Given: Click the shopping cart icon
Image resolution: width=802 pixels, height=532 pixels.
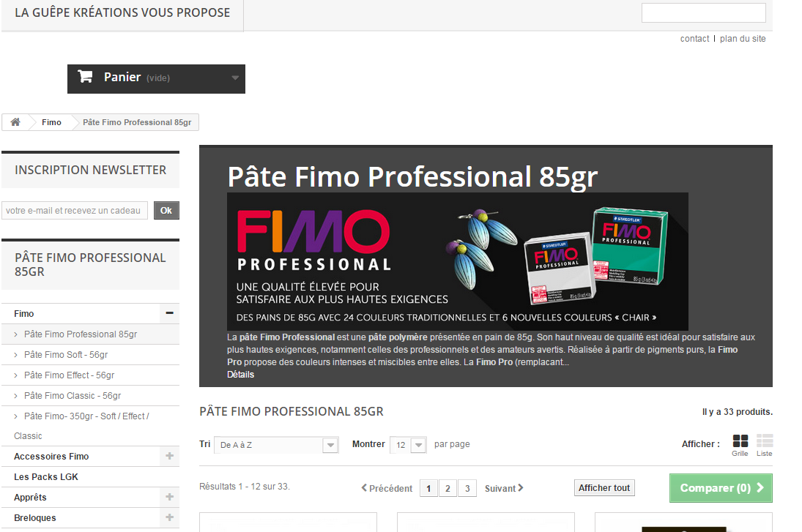Looking at the screenshot, I should [85, 77].
